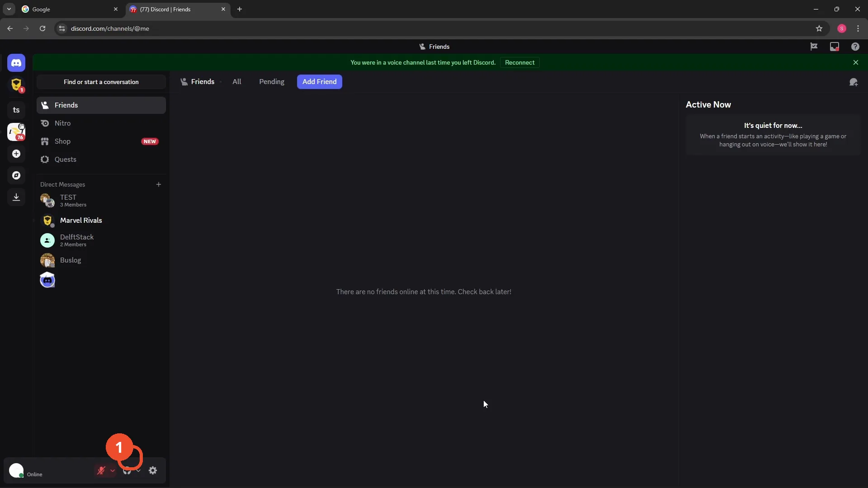The image size is (868, 488).
Task: Create new DM with plus icon
Action: pyautogui.click(x=159, y=184)
